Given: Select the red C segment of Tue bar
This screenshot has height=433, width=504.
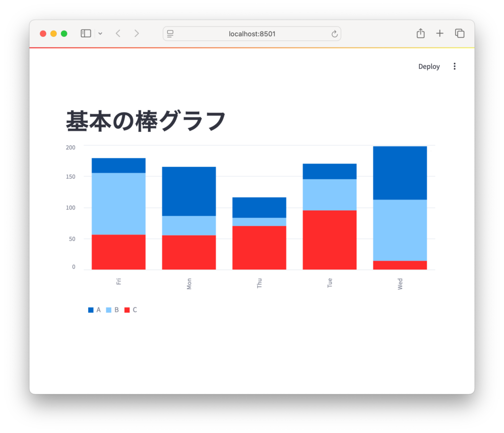Looking at the screenshot, I should pyautogui.click(x=329, y=240).
